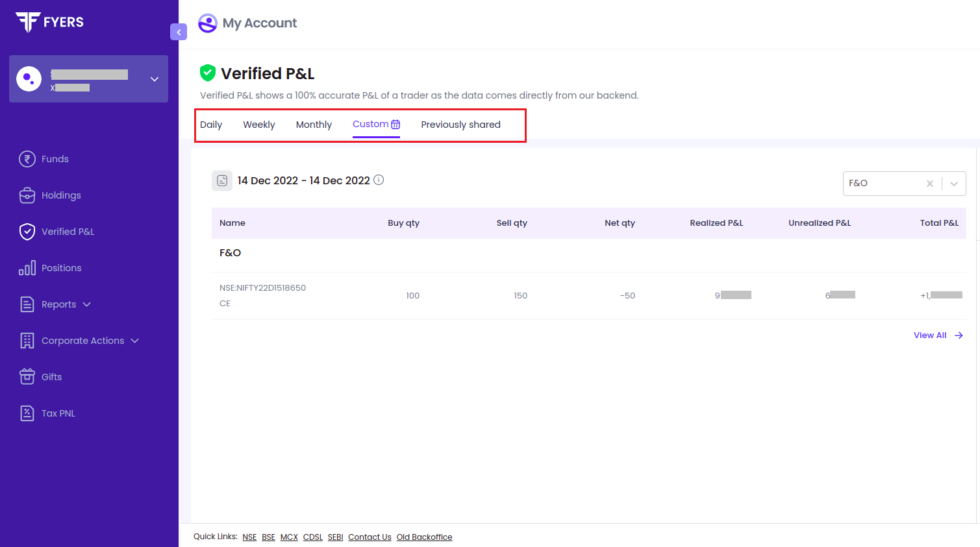Image resolution: width=980 pixels, height=547 pixels.
Task: Click the buy quantity value 100
Action: coord(413,296)
